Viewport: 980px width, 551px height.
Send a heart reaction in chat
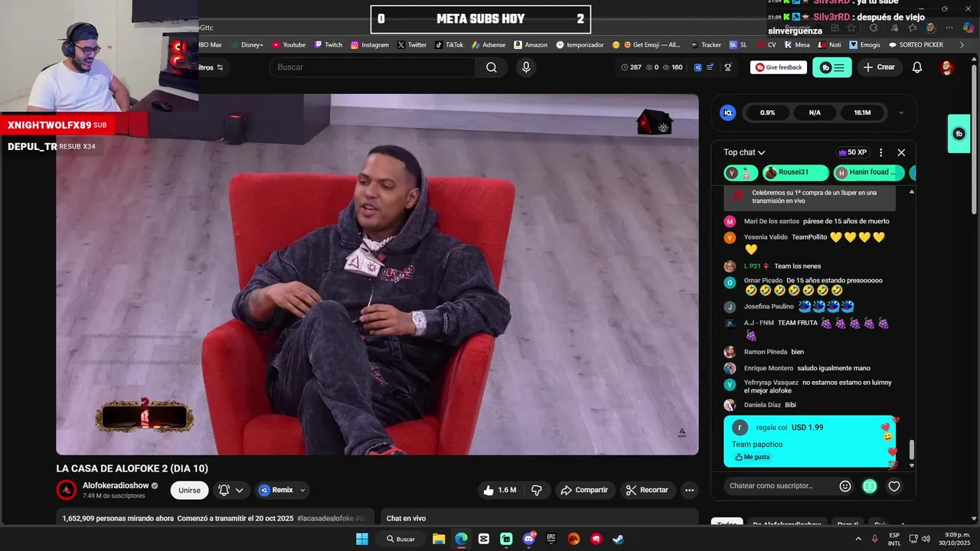(x=894, y=486)
